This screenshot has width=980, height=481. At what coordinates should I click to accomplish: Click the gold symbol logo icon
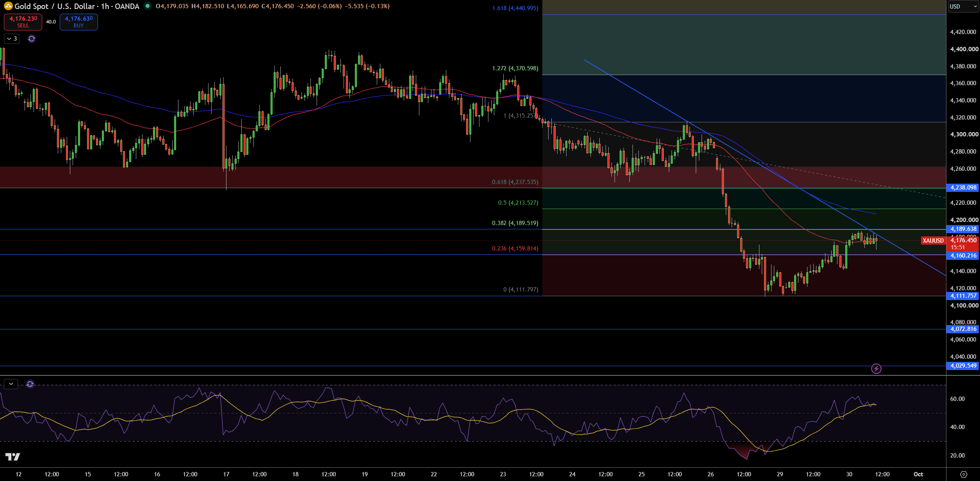(x=8, y=6)
